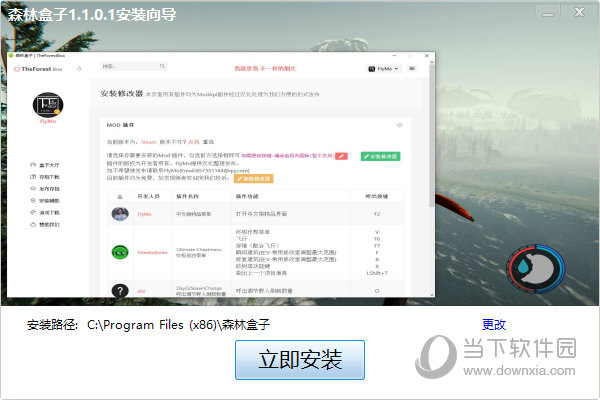The height and width of the screenshot is (400, 600).
Task: Minimize the 森林盒子 setup wizard window
Action: (x=548, y=13)
